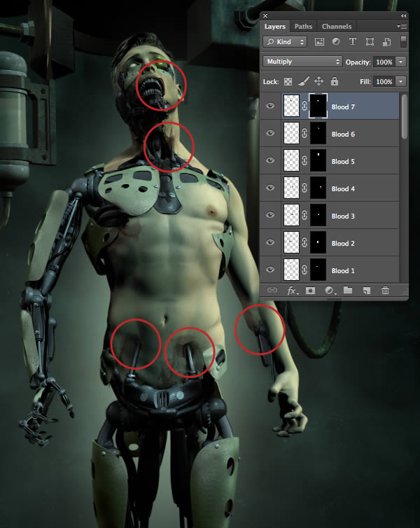This screenshot has height=528, width=420.
Task: Select the Blood 3 layer mask thumbnail
Action: tap(318, 215)
